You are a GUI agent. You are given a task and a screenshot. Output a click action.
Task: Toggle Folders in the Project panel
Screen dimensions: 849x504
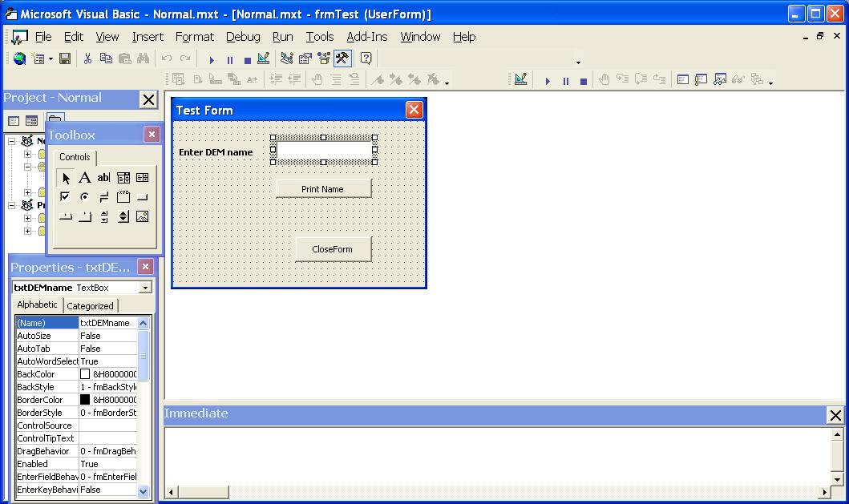coord(56,118)
